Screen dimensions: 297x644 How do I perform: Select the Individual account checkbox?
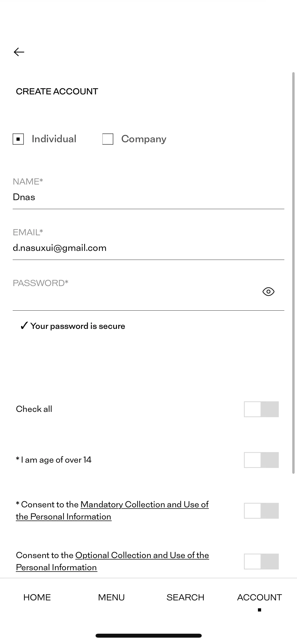click(18, 139)
